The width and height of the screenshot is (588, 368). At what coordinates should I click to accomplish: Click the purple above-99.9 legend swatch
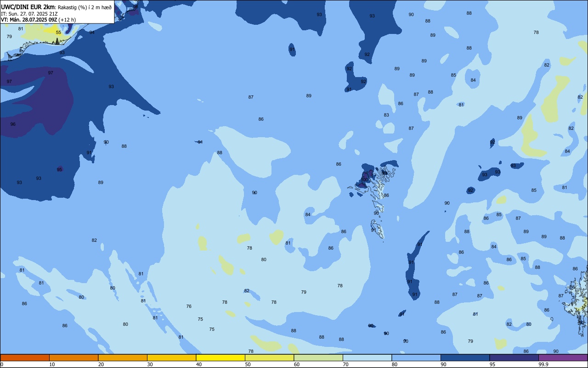(563, 357)
